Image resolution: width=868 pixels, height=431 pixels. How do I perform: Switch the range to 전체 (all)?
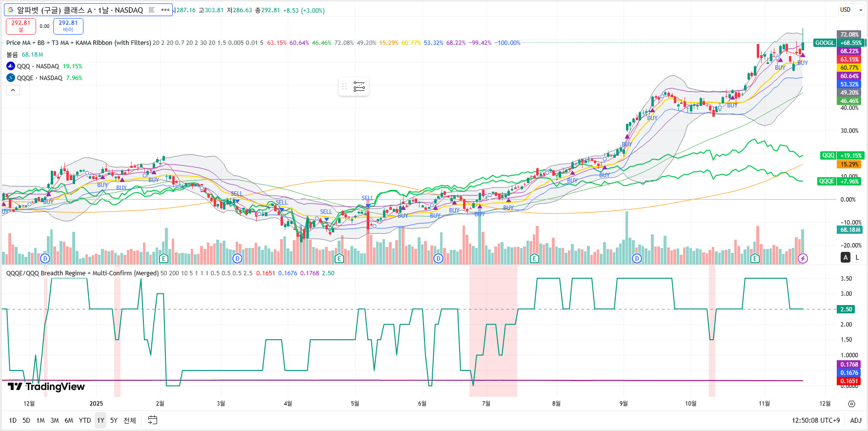click(x=130, y=420)
